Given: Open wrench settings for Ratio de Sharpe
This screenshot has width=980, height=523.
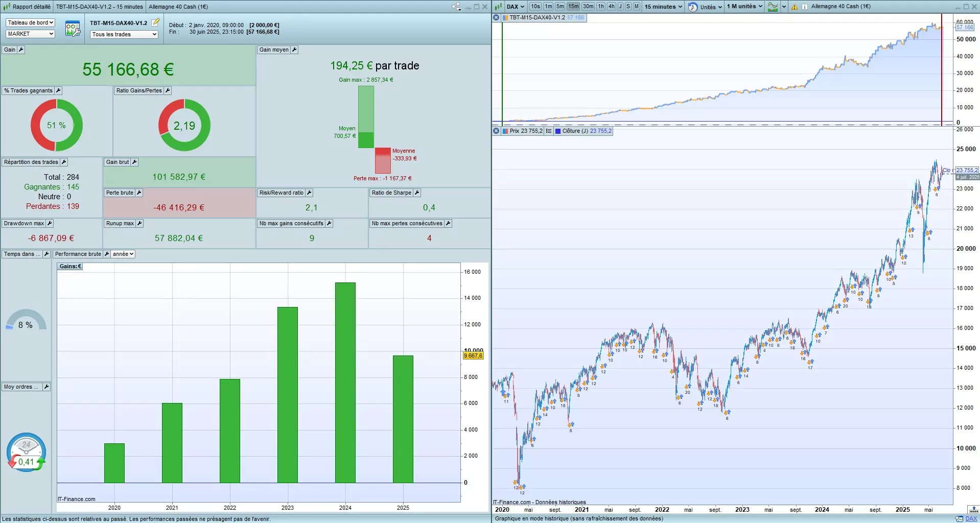Looking at the screenshot, I should (417, 193).
